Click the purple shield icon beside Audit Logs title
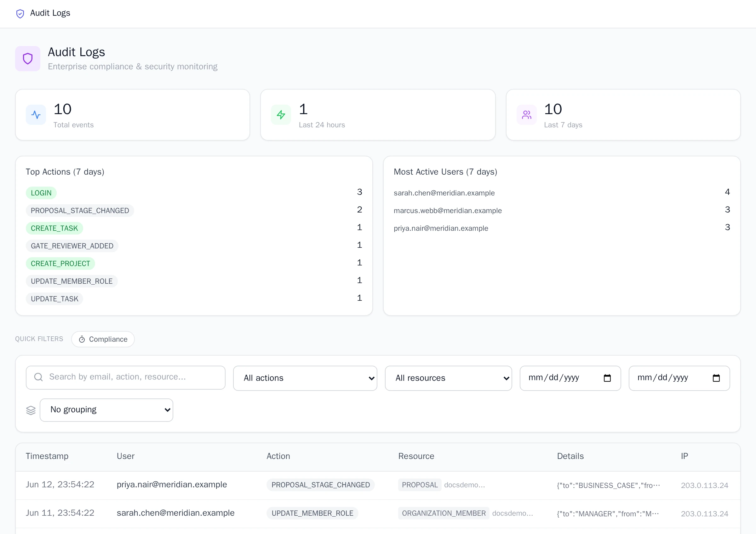This screenshot has width=756, height=534. click(x=28, y=59)
